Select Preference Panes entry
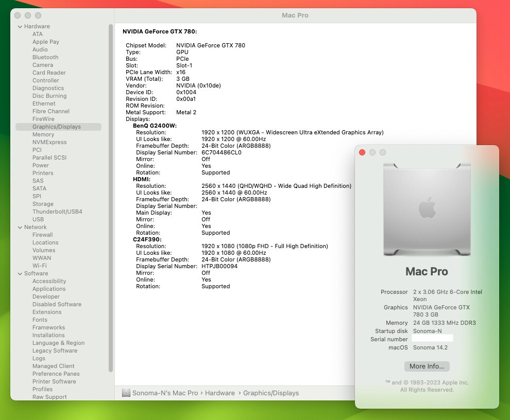The width and height of the screenshot is (510, 420). pos(56,374)
